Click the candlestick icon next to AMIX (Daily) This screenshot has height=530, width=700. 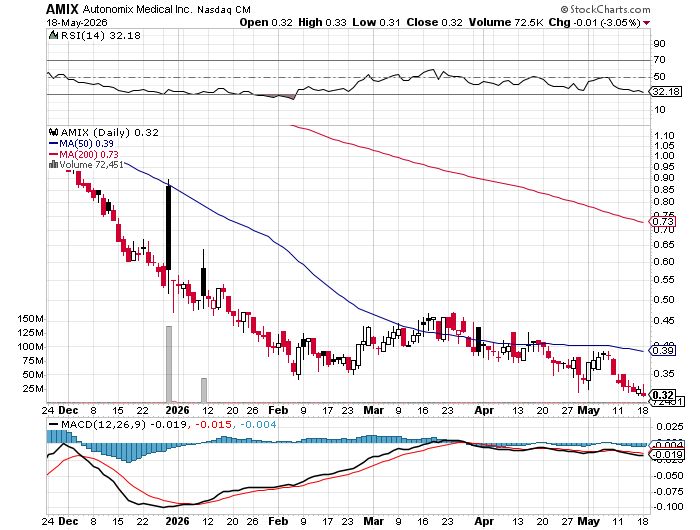coord(53,133)
